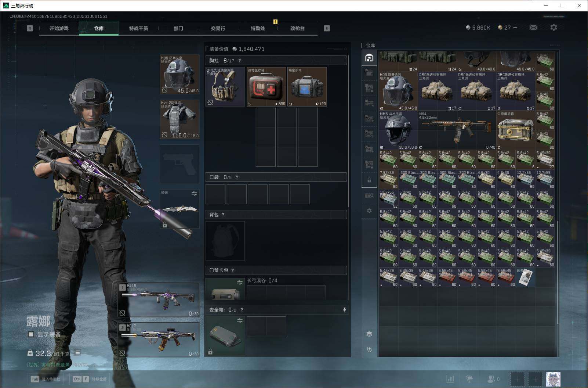Click the empty pistol slot
Screen dimensions: 588x388
click(x=179, y=164)
